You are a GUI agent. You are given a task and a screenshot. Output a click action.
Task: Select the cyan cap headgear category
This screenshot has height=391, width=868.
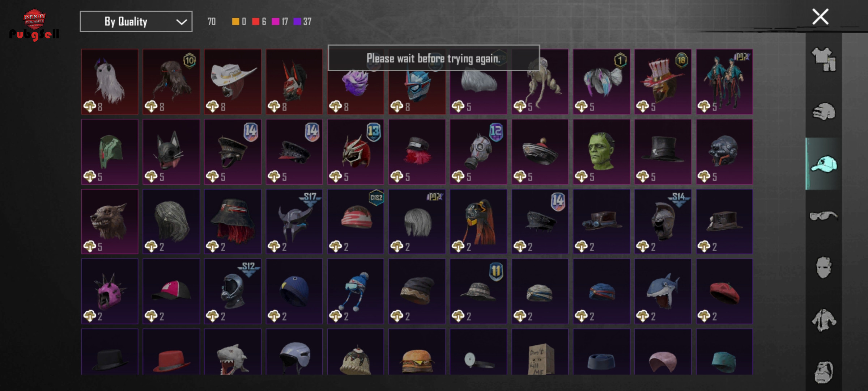pyautogui.click(x=824, y=164)
